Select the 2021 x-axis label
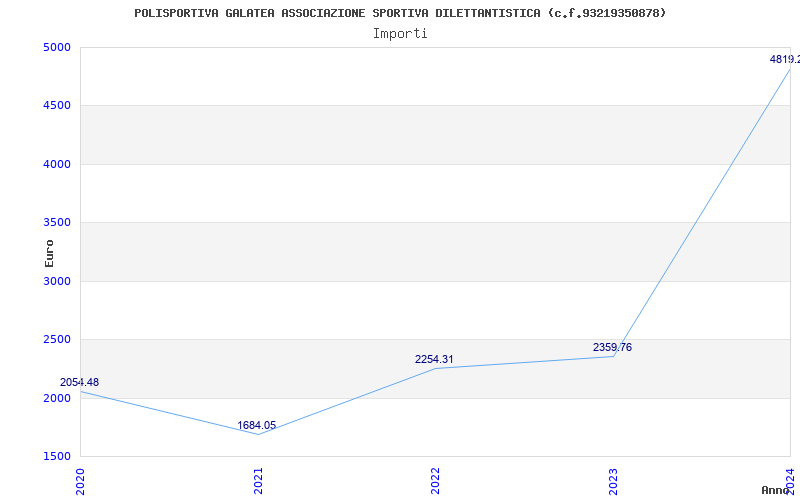 click(x=258, y=481)
